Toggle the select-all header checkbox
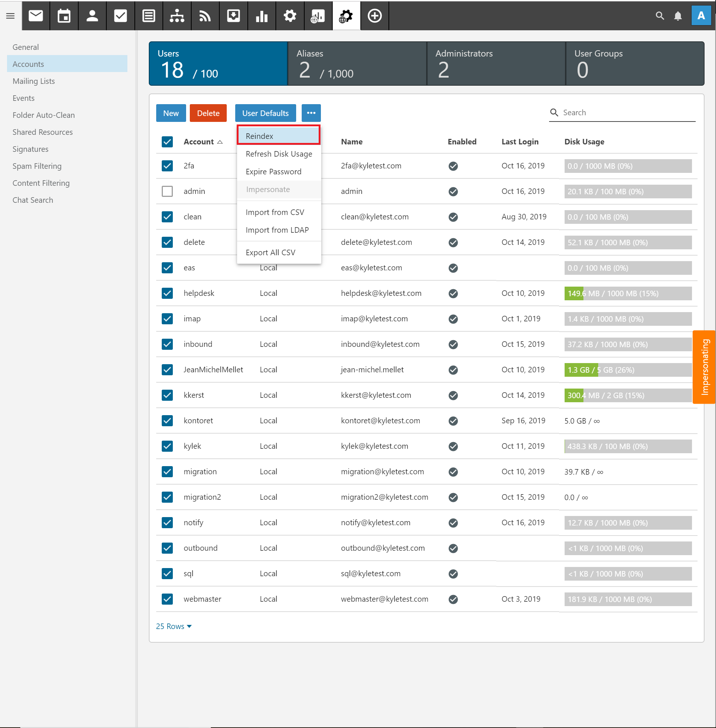Image resolution: width=716 pixels, height=728 pixels. [x=167, y=142]
